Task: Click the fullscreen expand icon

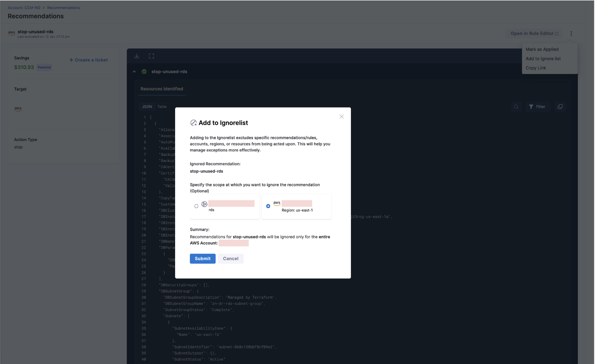Action: (151, 56)
